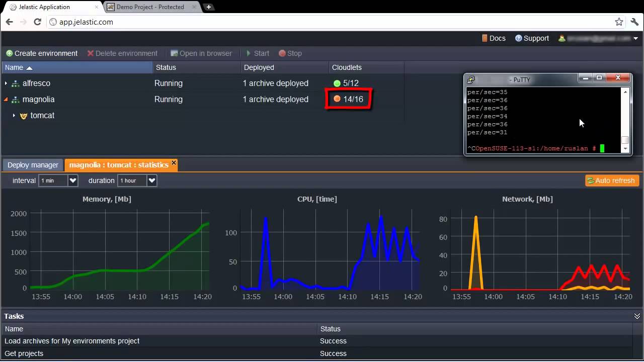The height and width of the screenshot is (362, 644).
Task: Click the Start environment button
Action: tap(258, 53)
